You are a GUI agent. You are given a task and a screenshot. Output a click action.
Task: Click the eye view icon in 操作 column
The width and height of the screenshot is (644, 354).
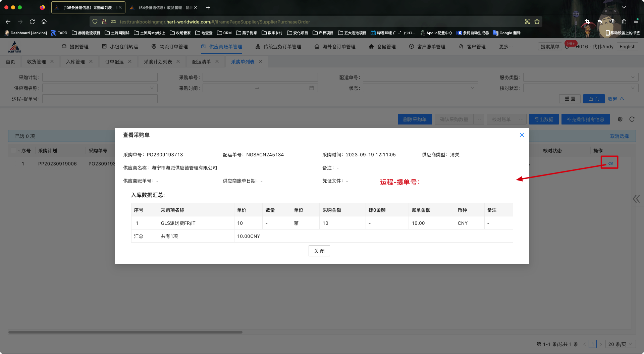pos(610,163)
